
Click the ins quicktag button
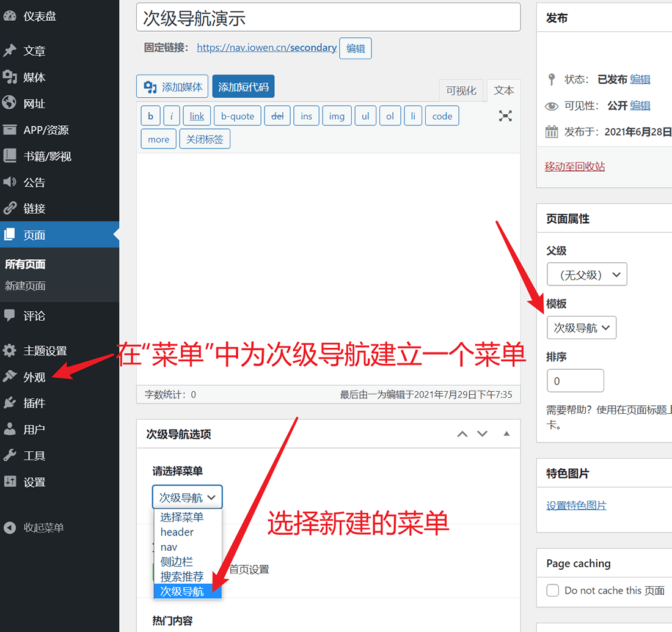(307, 116)
